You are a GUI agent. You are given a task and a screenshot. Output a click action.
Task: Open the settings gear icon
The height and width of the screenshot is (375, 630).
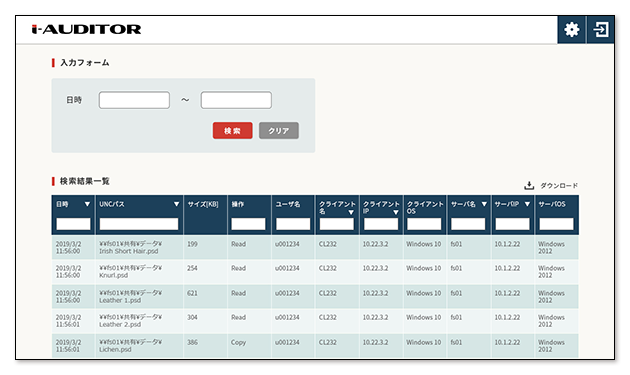[572, 29]
